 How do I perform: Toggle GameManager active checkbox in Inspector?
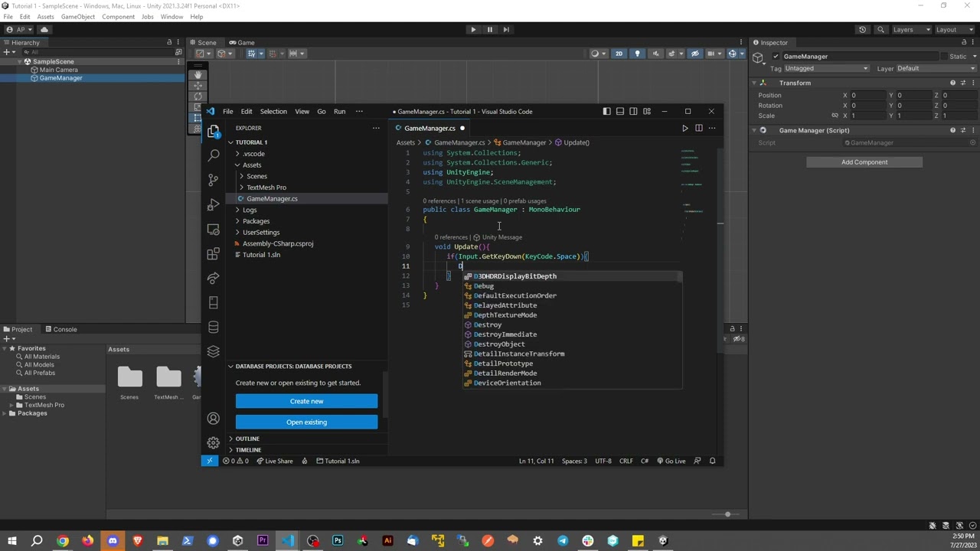776,57
